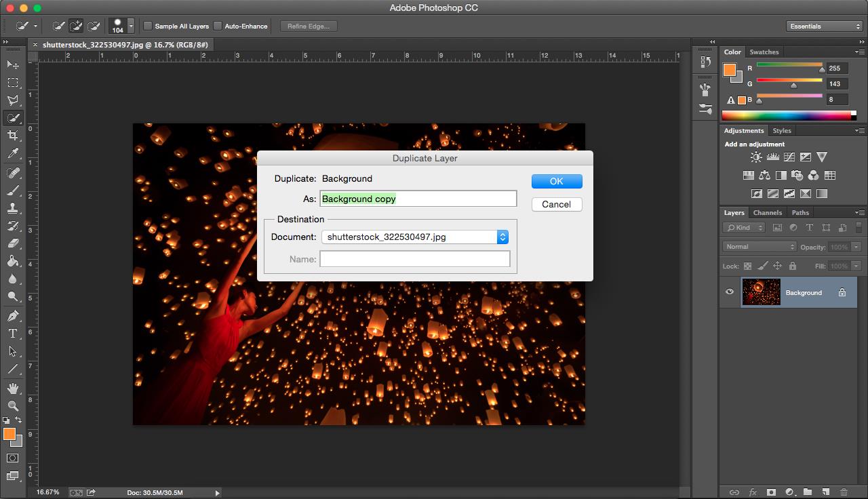Choose the Horizontal Type tool

pyautogui.click(x=13, y=334)
